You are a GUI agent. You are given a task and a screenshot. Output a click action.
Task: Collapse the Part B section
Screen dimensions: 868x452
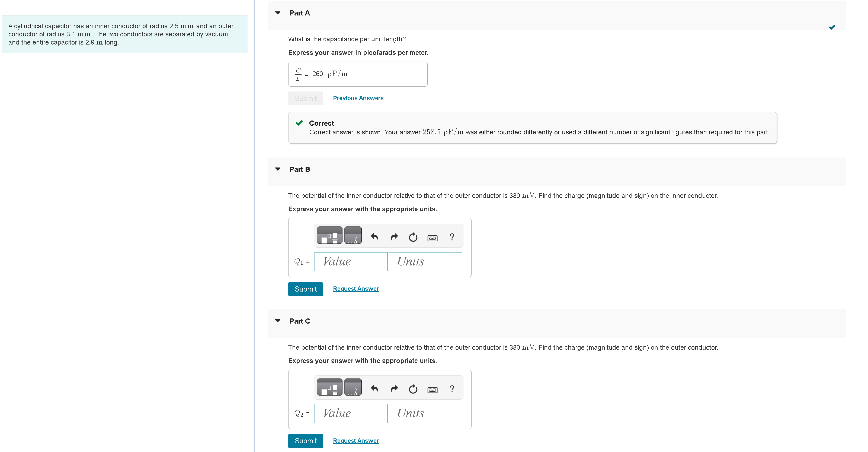[278, 169]
